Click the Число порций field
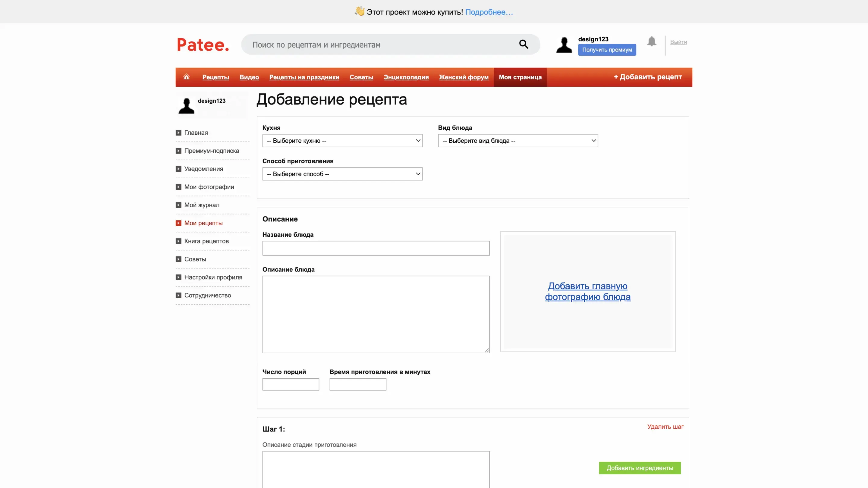 pos(291,384)
